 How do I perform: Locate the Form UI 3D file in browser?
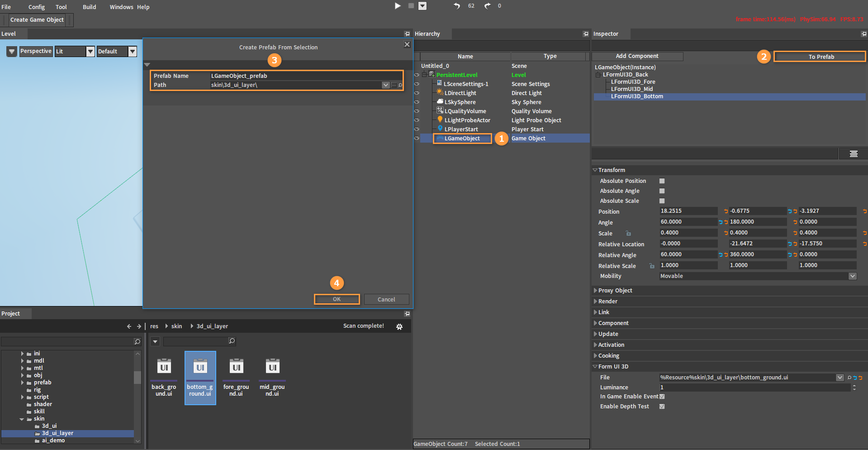pyautogui.click(x=849, y=378)
